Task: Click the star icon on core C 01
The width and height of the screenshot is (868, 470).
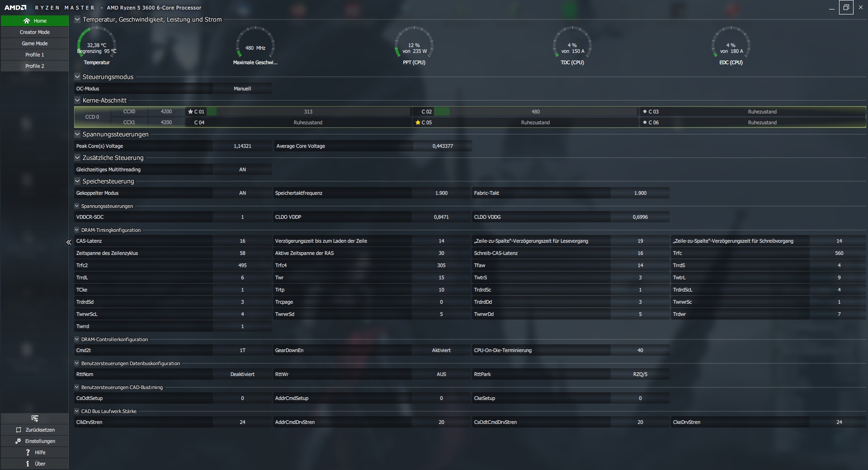Action: coord(190,112)
